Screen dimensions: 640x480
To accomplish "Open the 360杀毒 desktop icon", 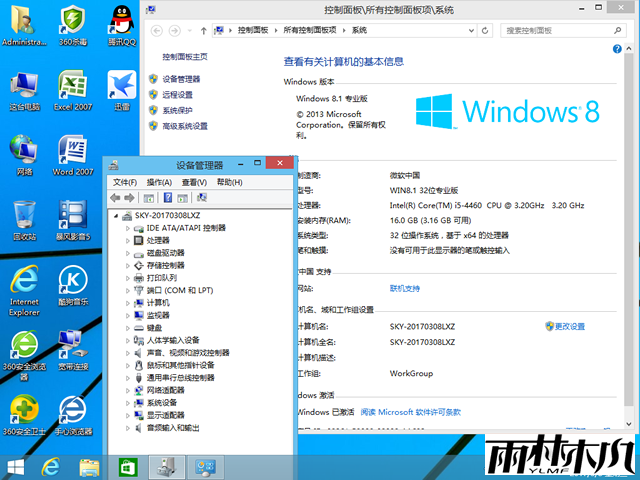I will coord(73,24).
